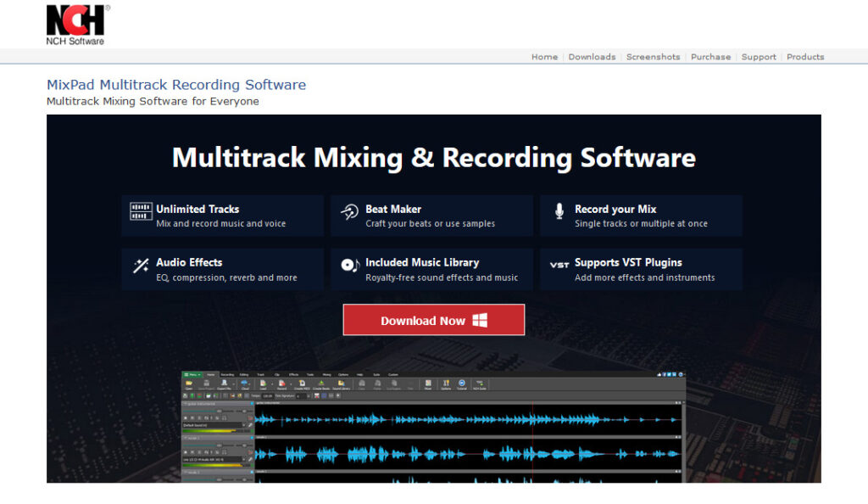Click the Included Music Library disc icon
This screenshot has width=868, height=504.
pos(350,266)
